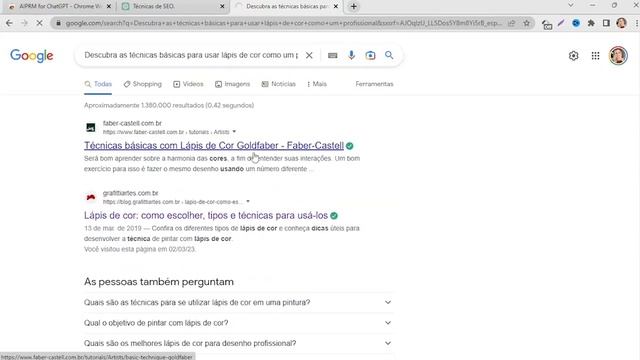Open 'Técnicas básicas com Lápis de Cor Goldfaber' result
This screenshot has height=360, width=640.
click(214, 146)
